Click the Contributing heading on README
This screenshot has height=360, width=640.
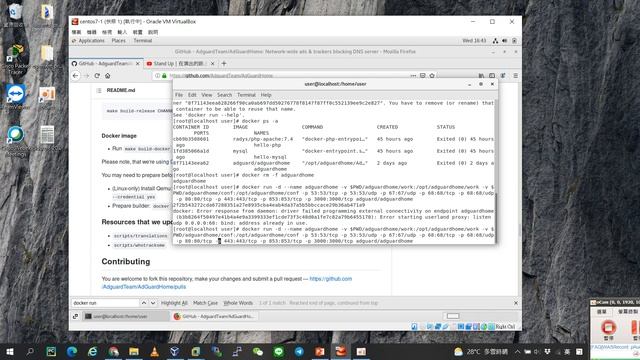click(126, 262)
